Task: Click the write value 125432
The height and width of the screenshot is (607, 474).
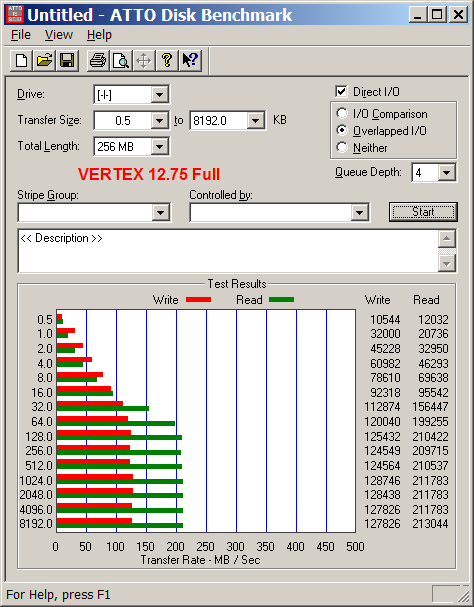Action: click(382, 437)
